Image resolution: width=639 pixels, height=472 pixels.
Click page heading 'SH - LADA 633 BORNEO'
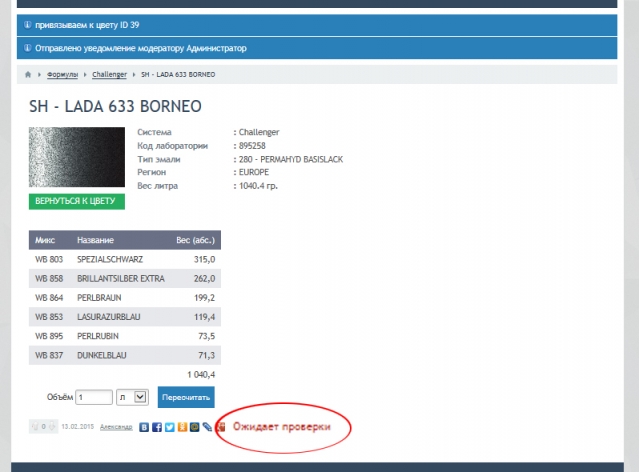[x=115, y=106]
